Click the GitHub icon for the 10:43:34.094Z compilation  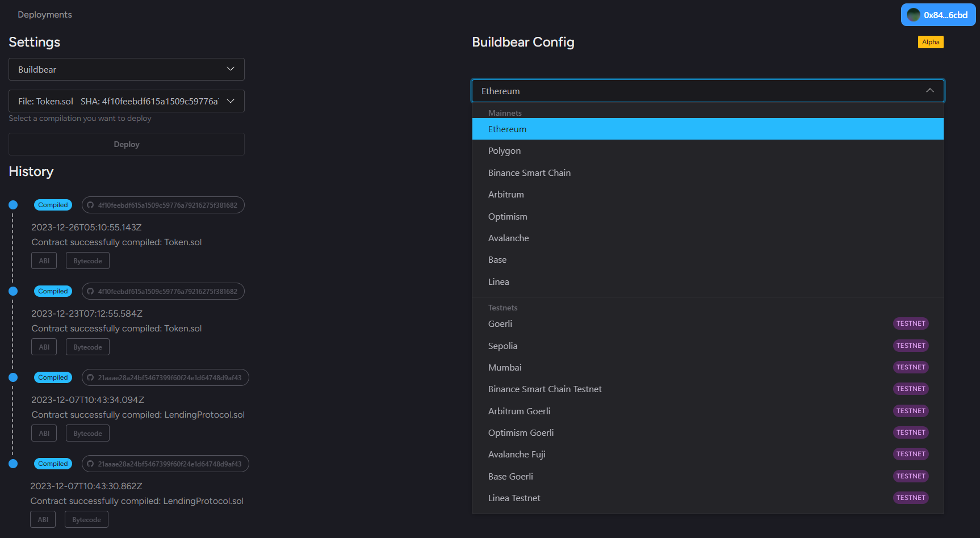[90, 377]
